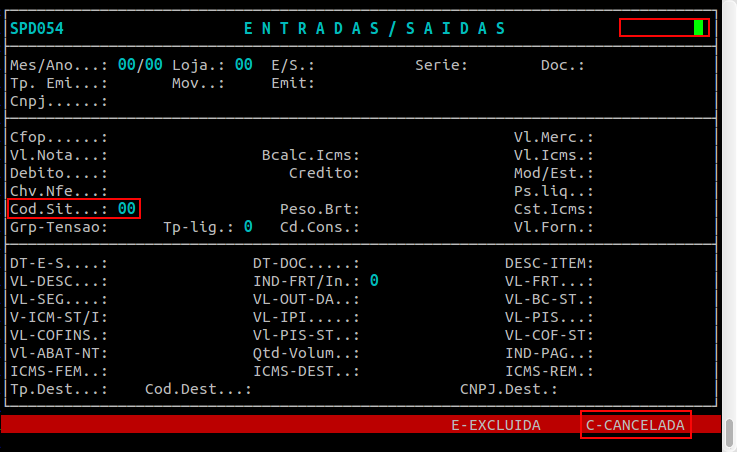737x452 pixels.
Task: Click the Tp-lig value field
Action: tap(248, 227)
